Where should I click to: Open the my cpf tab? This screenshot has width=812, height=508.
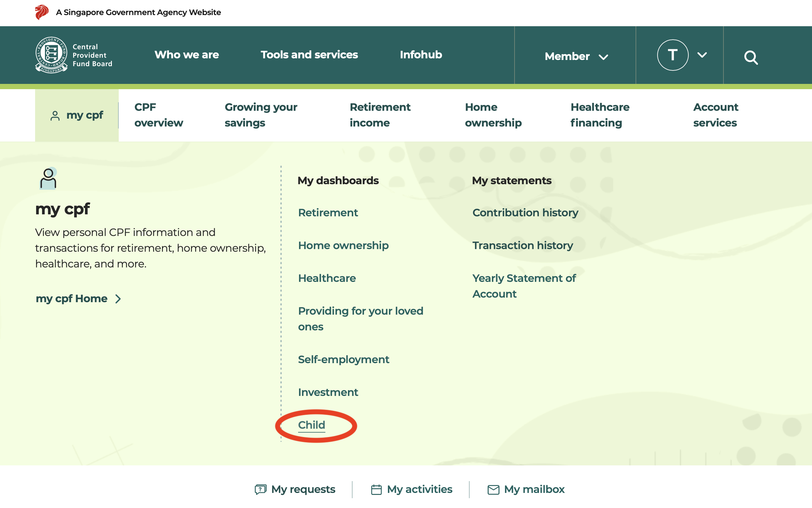pyautogui.click(x=77, y=115)
